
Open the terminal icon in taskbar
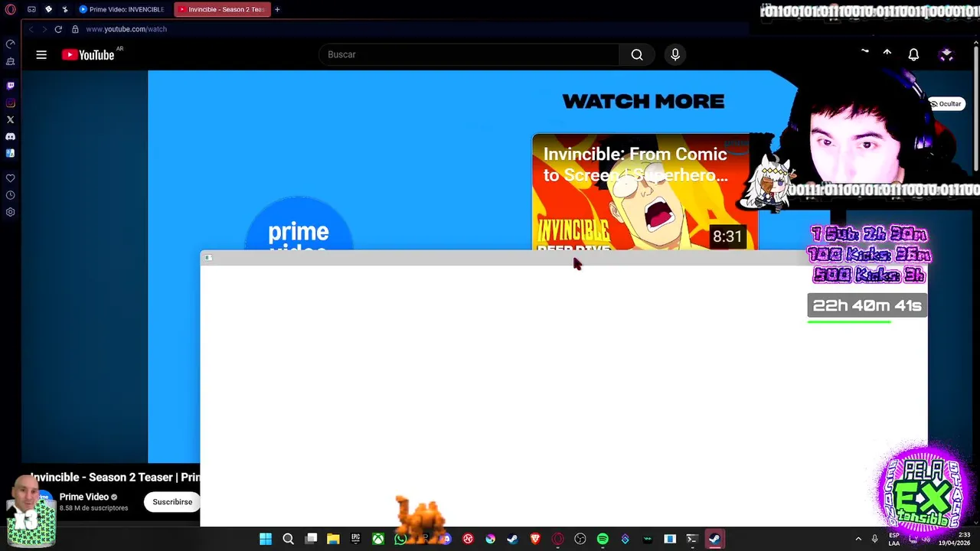click(x=692, y=539)
